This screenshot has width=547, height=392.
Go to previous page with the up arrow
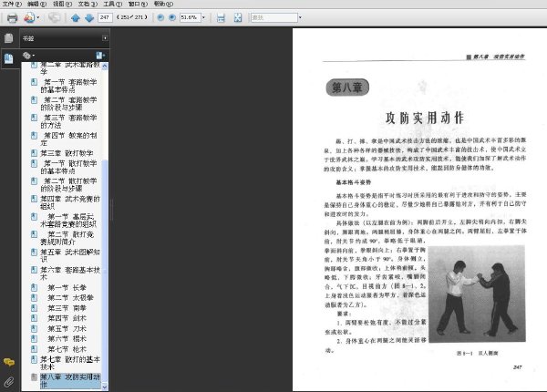(76, 18)
